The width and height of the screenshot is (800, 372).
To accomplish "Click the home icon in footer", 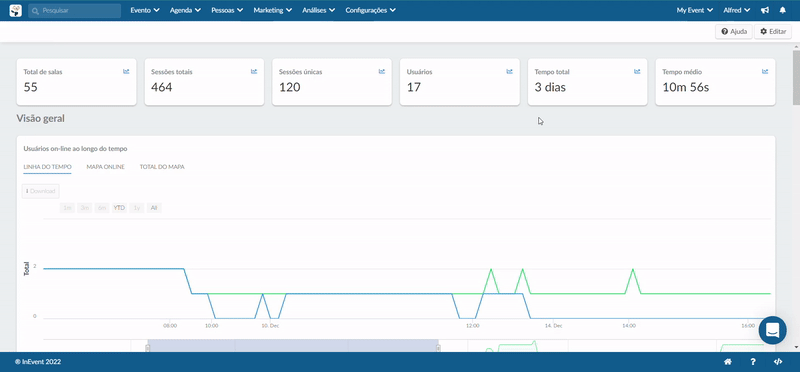I will [x=728, y=362].
